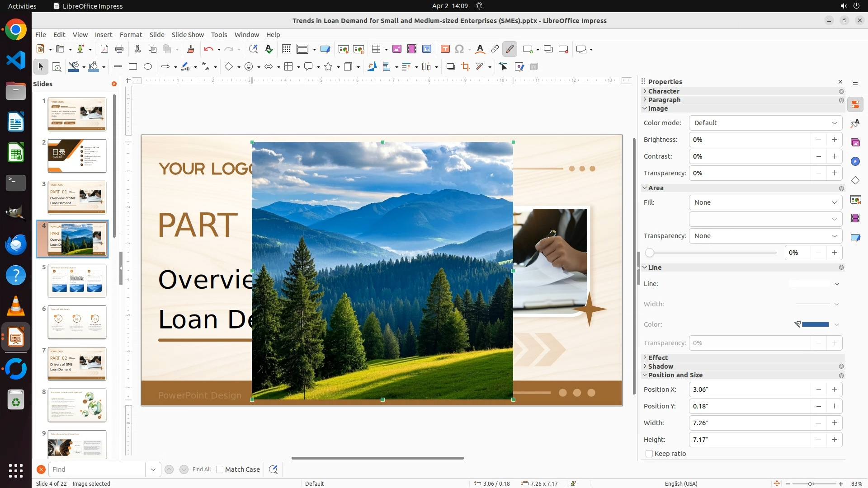Toggle the Show Draw Functions highlighter button
Screen dimensions: 868x488
pyautogui.click(x=509, y=49)
